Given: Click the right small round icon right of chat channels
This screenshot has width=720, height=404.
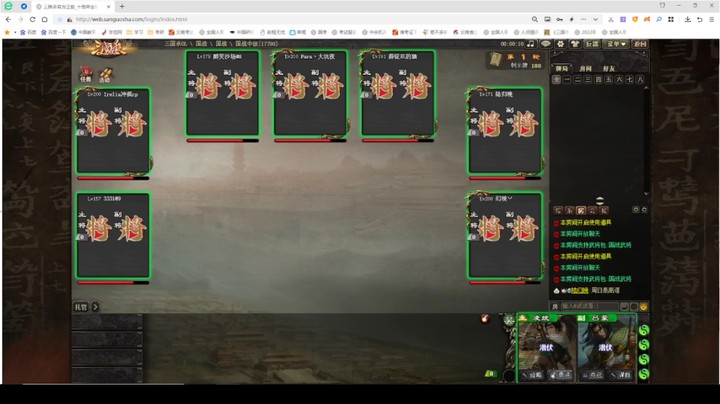Looking at the screenshot, I should coord(644,209).
